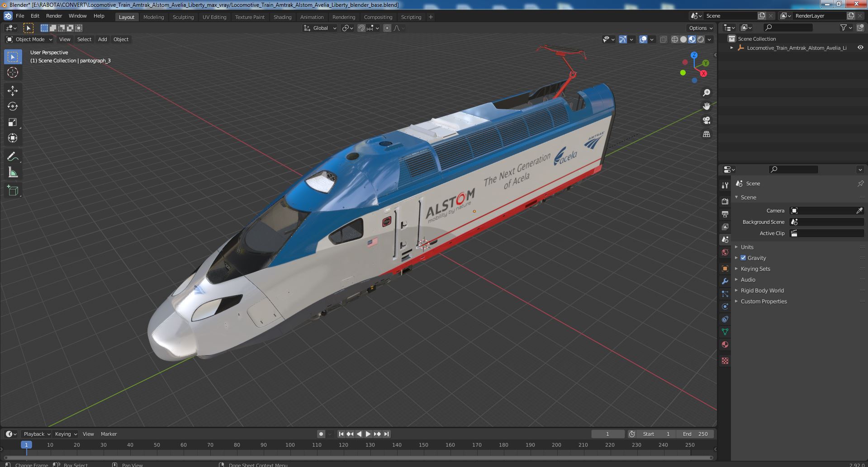
Task: Open the Keying dropdown in the timeline
Action: tap(66, 434)
